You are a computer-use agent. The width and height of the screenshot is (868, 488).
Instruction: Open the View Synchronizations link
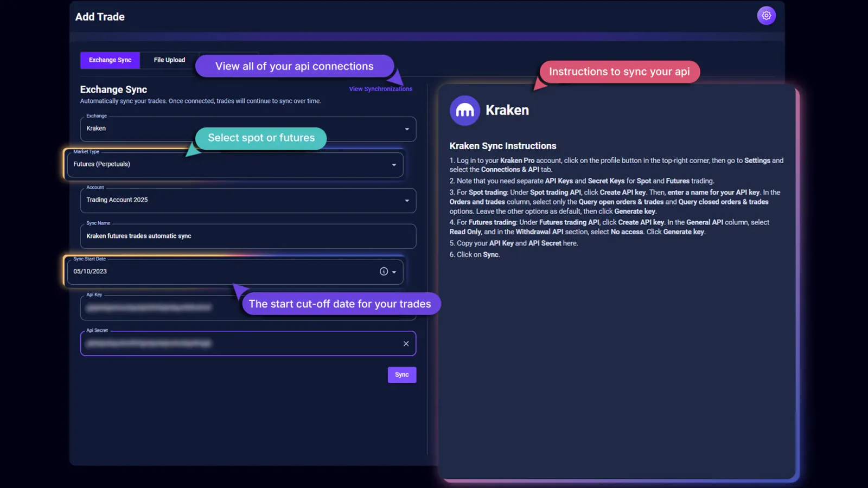[380, 88]
